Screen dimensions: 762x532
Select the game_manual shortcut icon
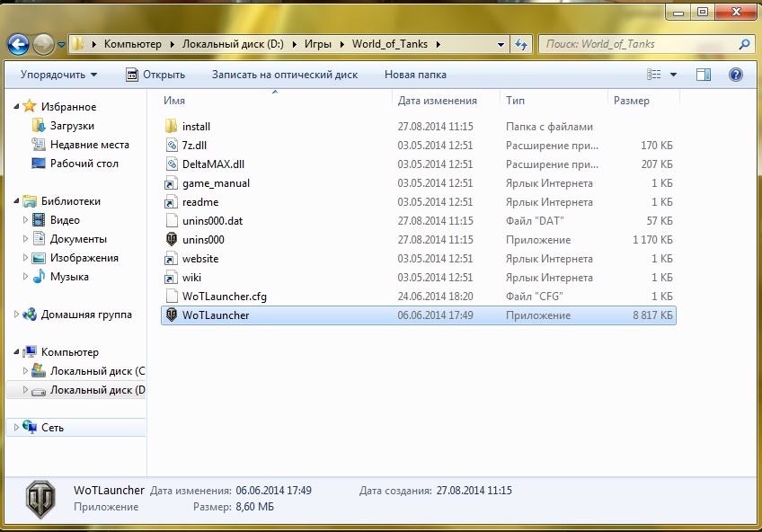coord(171,183)
